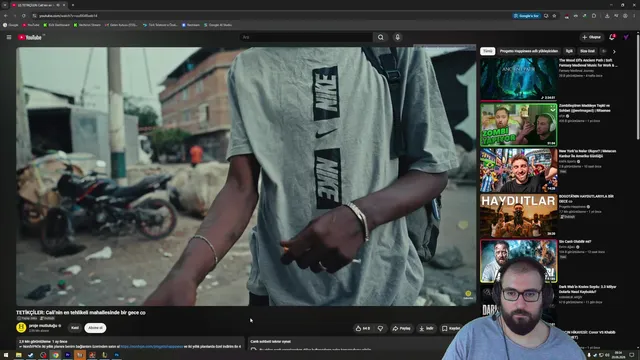
Task: Show more filter chips with right chevron
Action: tap(614, 51)
